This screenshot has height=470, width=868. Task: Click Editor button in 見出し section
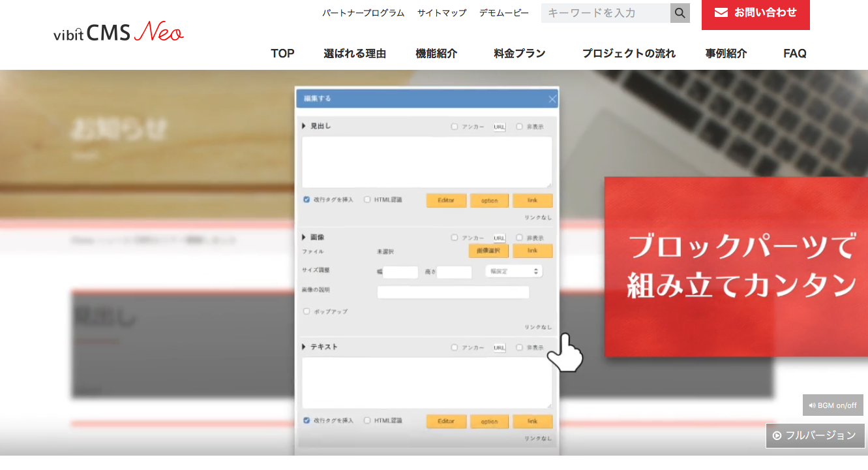pyautogui.click(x=446, y=200)
